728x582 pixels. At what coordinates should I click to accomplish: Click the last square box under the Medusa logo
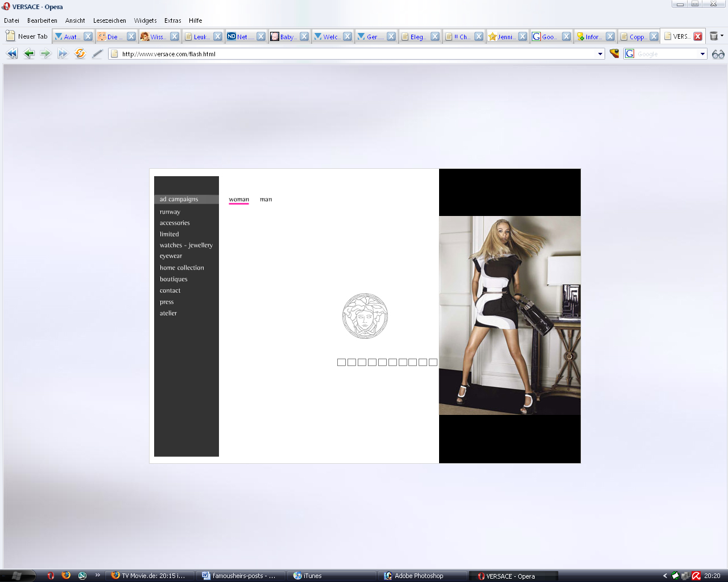[x=433, y=362]
